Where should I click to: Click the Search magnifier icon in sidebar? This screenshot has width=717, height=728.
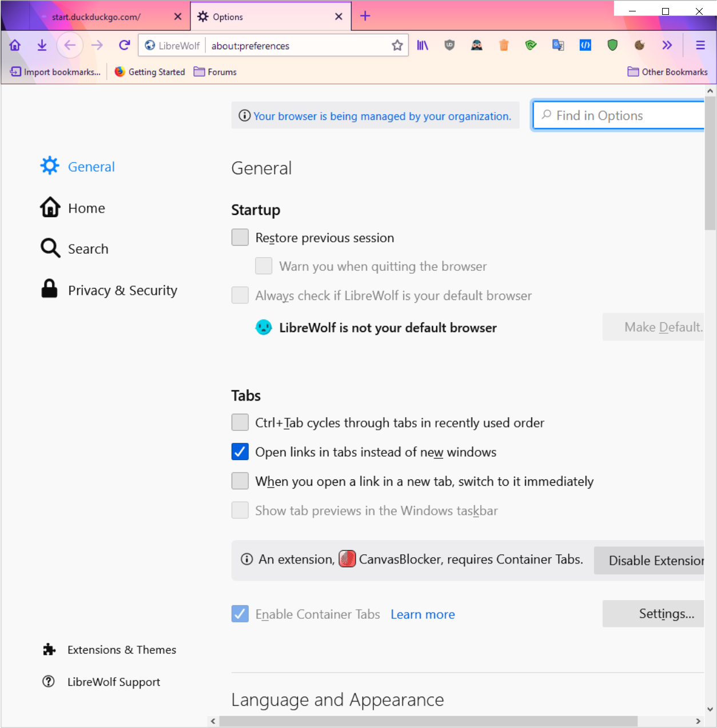click(50, 248)
